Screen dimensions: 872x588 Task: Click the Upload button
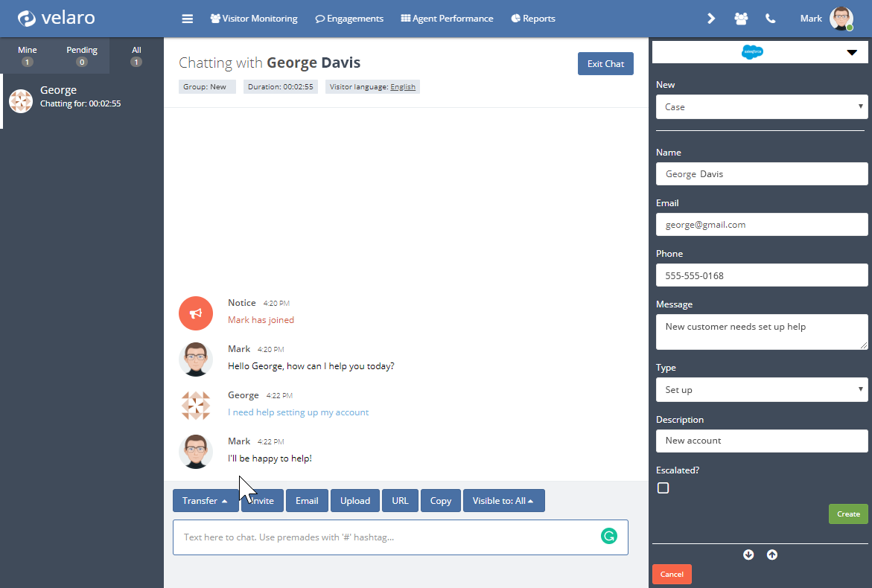pos(355,501)
